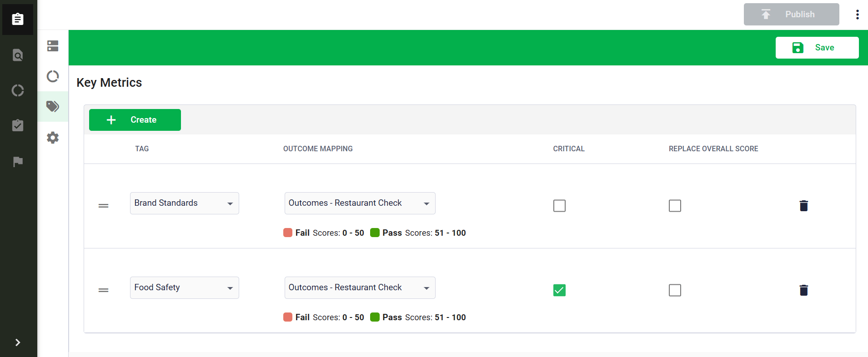Open the three-dot more options menu

857,15
